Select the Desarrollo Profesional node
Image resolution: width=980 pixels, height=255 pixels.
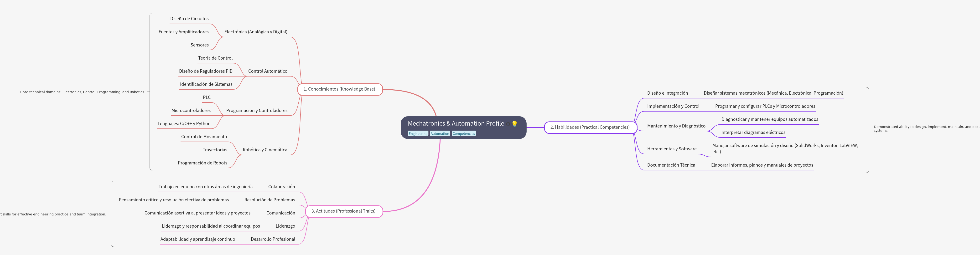coord(273,240)
